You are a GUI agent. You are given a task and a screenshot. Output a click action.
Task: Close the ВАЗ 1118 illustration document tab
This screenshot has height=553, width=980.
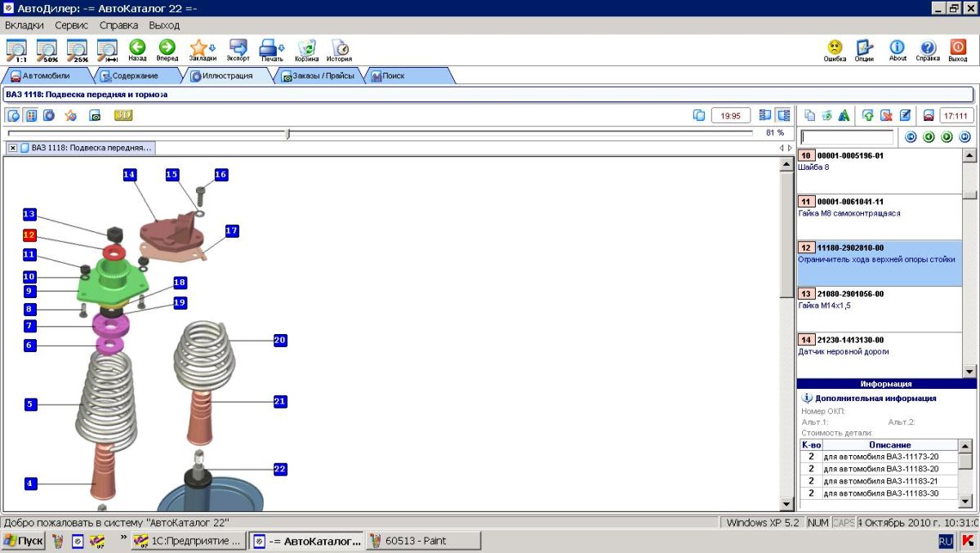[x=13, y=148]
